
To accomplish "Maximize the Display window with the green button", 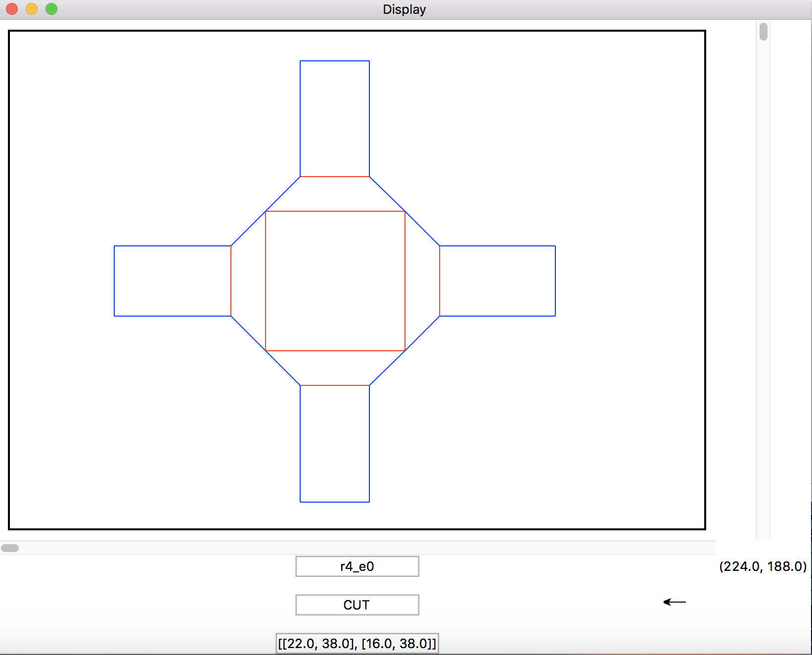I will click(51, 9).
